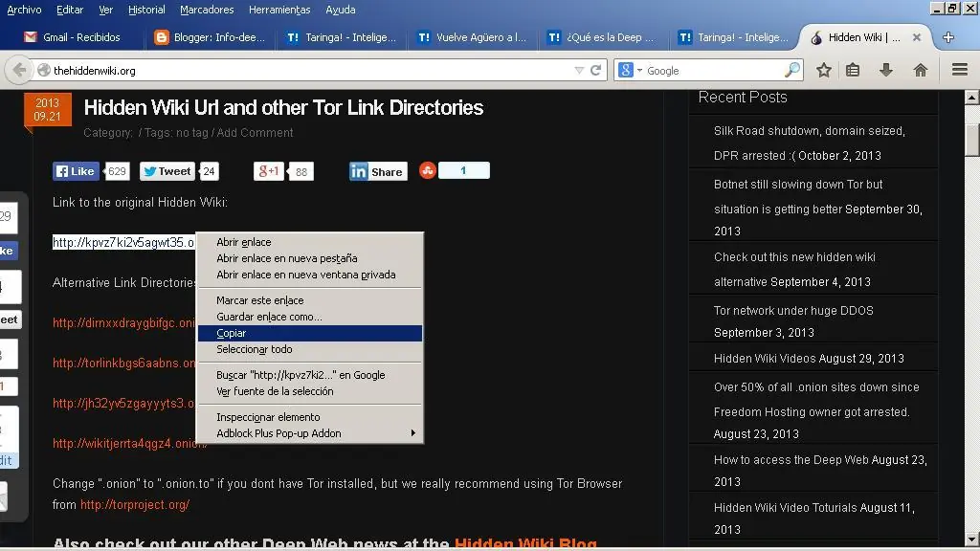This screenshot has height=551, width=980.
Task: Switch to the Blogger: Info-dee tab
Action: (210, 37)
